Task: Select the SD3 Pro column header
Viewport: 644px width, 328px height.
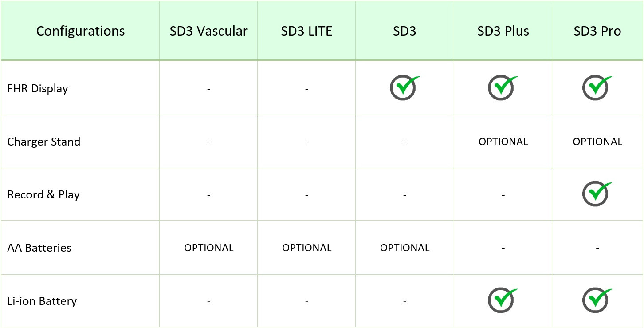Action: point(597,31)
